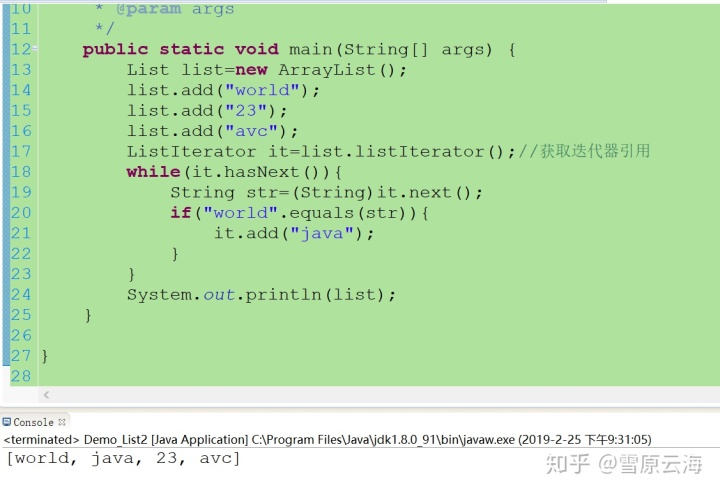Close the Console view using its X icon
Viewport: 720px width, 493px height.
[62, 422]
